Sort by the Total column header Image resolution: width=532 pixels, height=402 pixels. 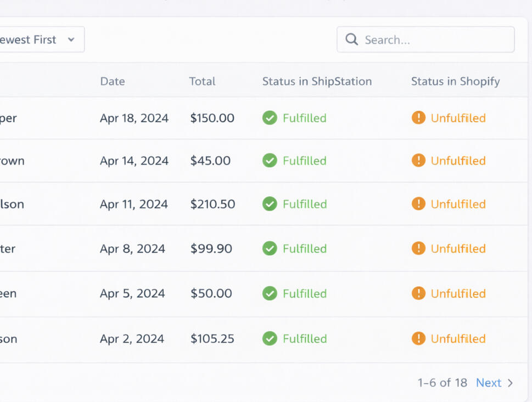pyautogui.click(x=202, y=81)
